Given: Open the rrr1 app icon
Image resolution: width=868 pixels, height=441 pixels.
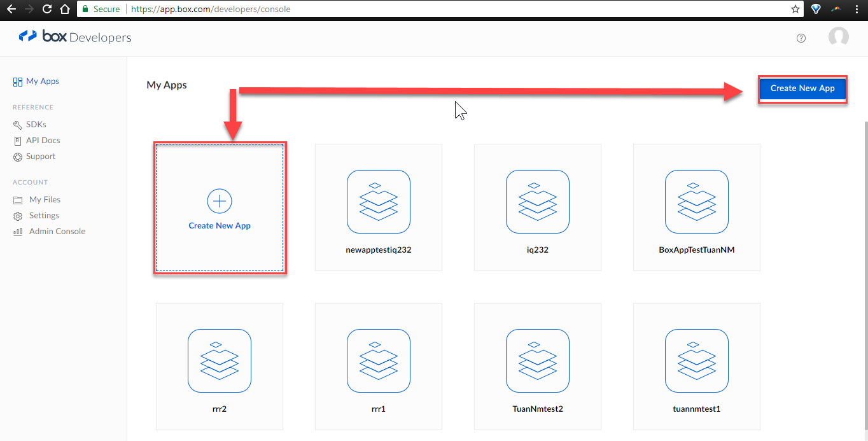Looking at the screenshot, I should [379, 361].
